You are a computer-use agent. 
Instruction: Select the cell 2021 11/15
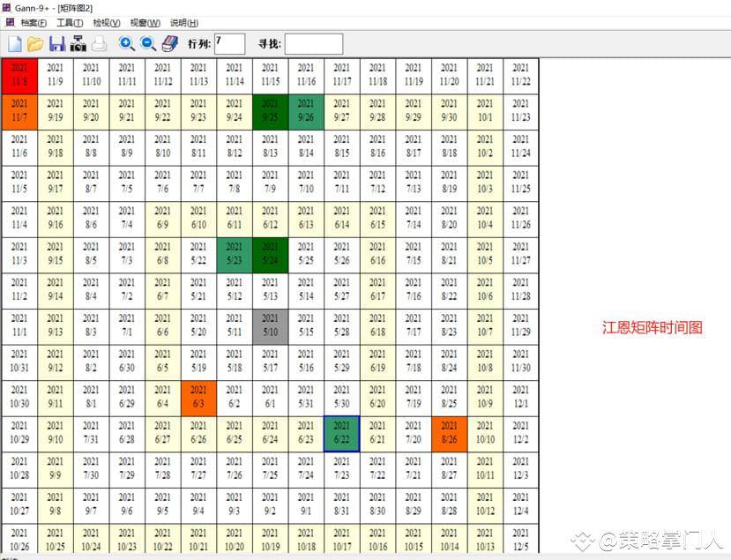271,77
